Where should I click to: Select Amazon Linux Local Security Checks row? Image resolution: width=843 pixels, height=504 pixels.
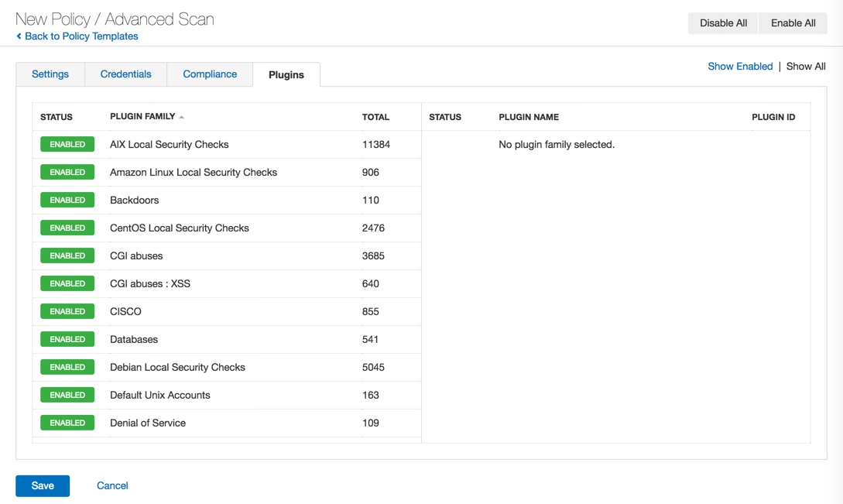tap(194, 173)
